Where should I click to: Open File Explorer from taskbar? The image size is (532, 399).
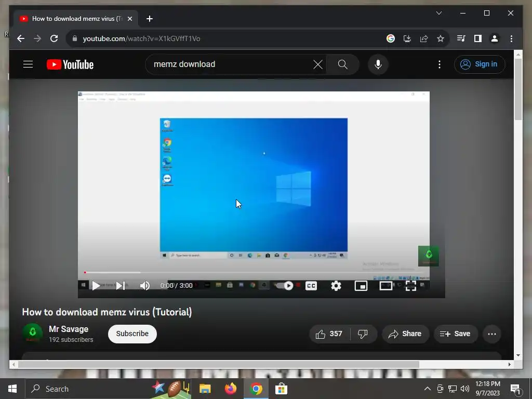(205, 389)
